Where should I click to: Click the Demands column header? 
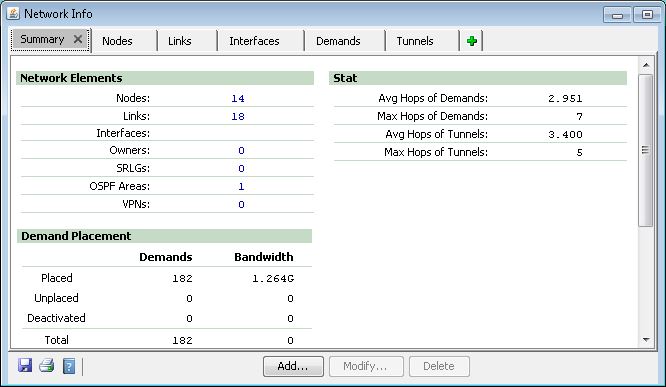coord(166,257)
